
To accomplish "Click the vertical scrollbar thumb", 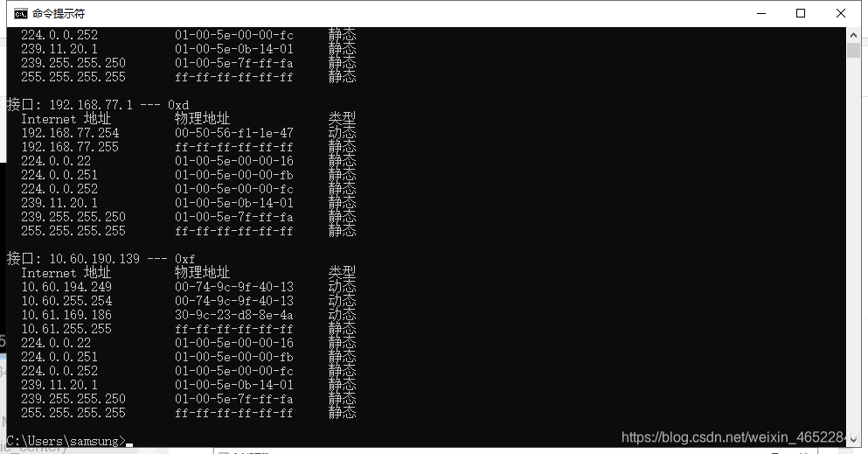I will 853,51.
